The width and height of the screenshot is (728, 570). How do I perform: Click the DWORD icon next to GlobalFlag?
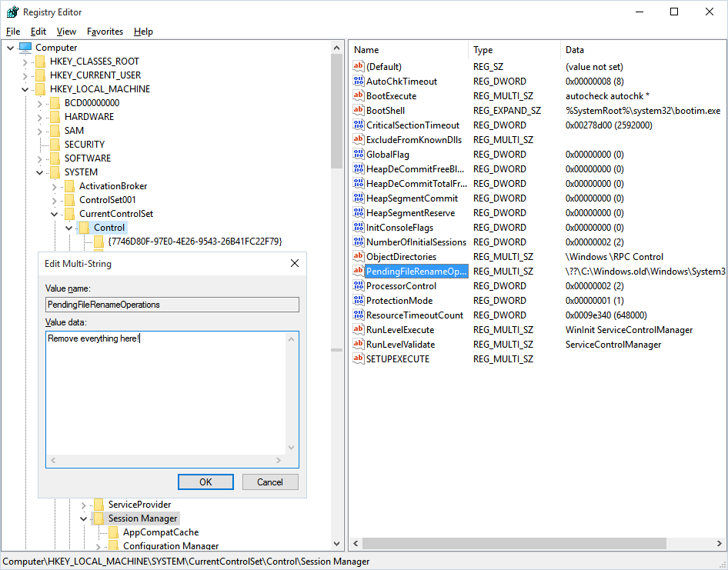tap(358, 154)
